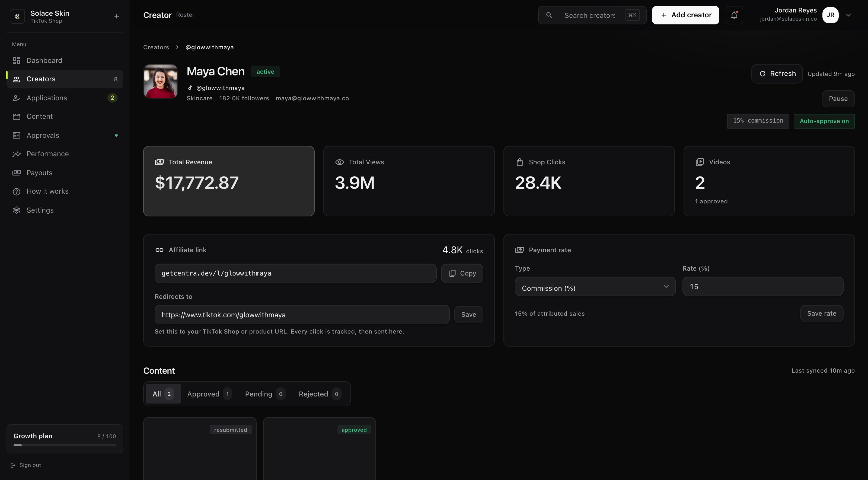Screen dimensions: 868x480
Task: Click the Growth plan usage bar
Action: tap(65, 445)
